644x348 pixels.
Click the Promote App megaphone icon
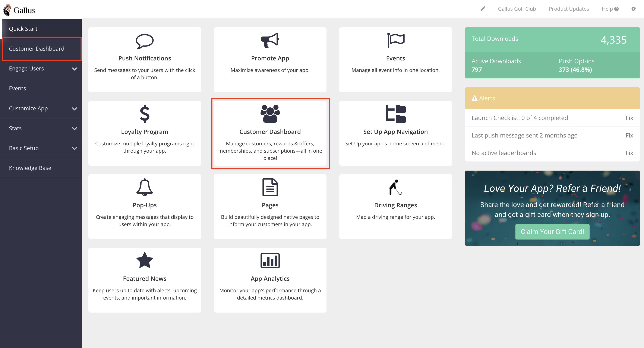[270, 40]
